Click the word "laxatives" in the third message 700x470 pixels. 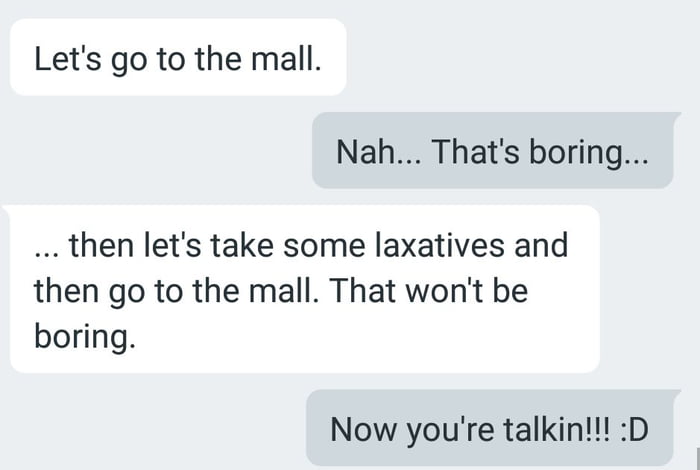click(x=439, y=245)
